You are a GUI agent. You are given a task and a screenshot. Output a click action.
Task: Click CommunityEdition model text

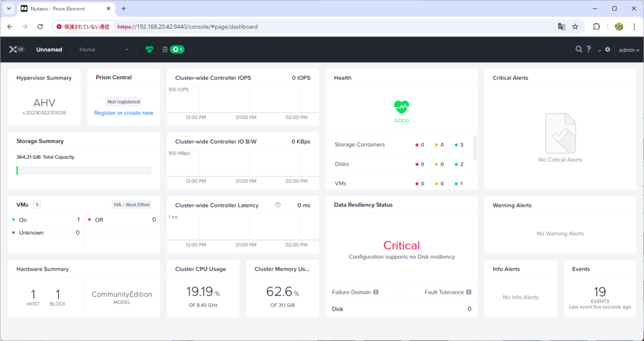[x=122, y=294]
